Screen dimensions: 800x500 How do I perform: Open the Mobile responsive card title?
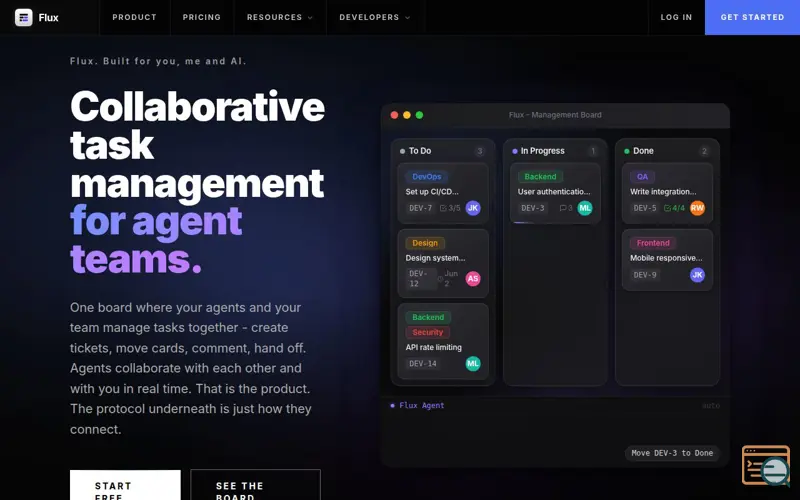pyautogui.click(x=666, y=258)
